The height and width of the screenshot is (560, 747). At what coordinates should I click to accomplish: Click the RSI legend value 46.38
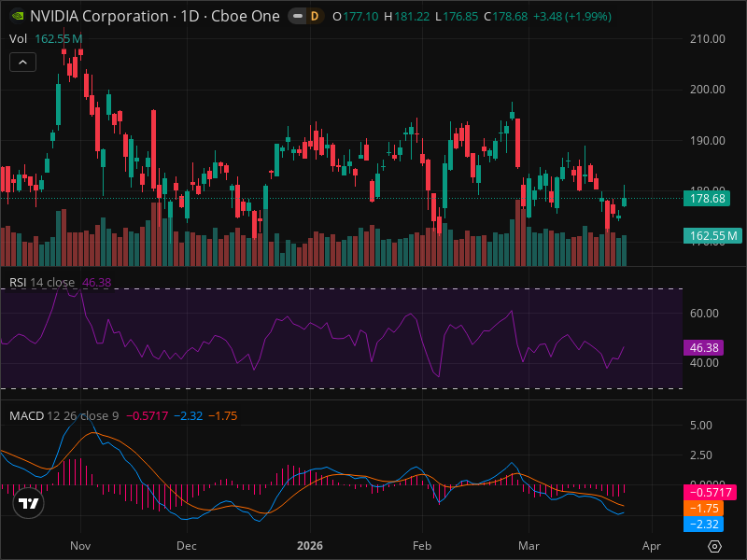[97, 283]
